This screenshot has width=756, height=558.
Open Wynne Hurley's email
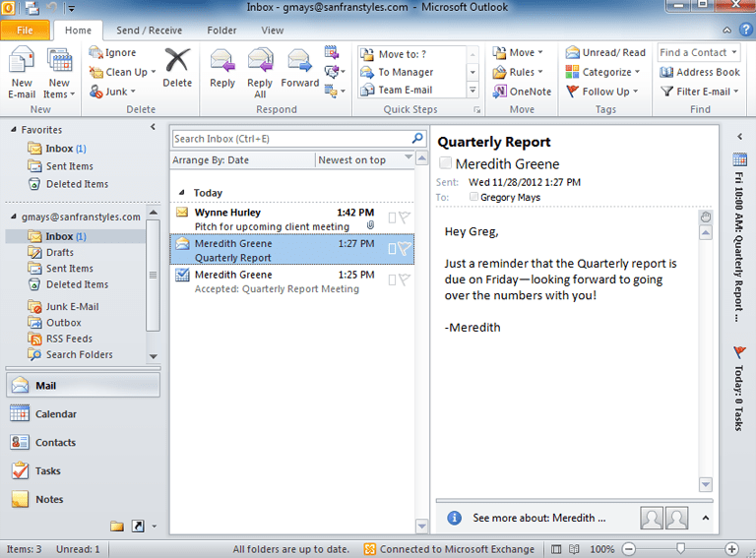click(x=292, y=219)
